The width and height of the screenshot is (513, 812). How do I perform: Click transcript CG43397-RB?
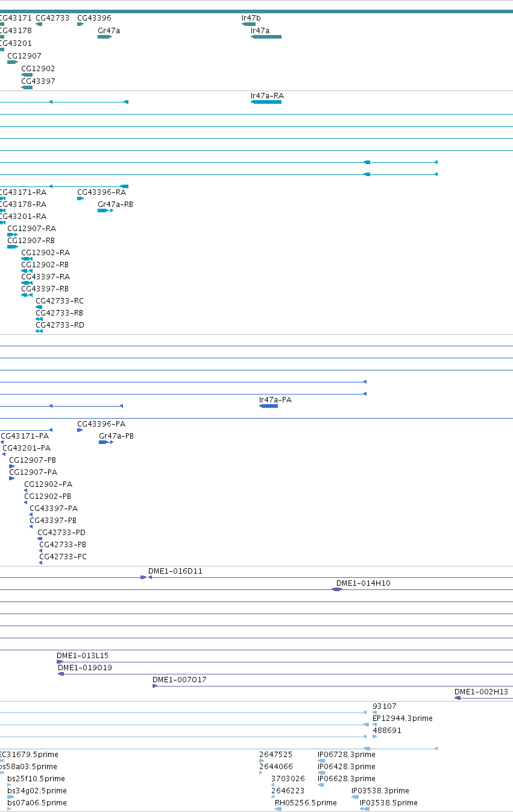pyautogui.click(x=45, y=288)
